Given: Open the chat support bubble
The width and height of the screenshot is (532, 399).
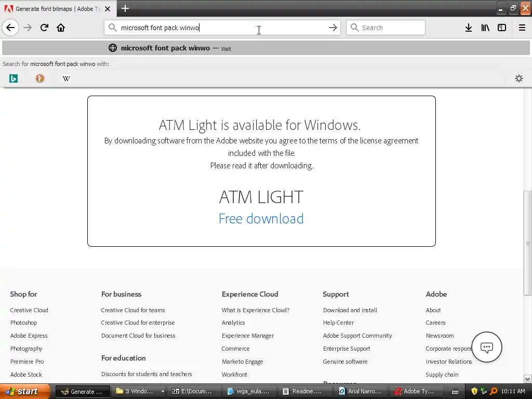Looking at the screenshot, I should coord(486,347).
